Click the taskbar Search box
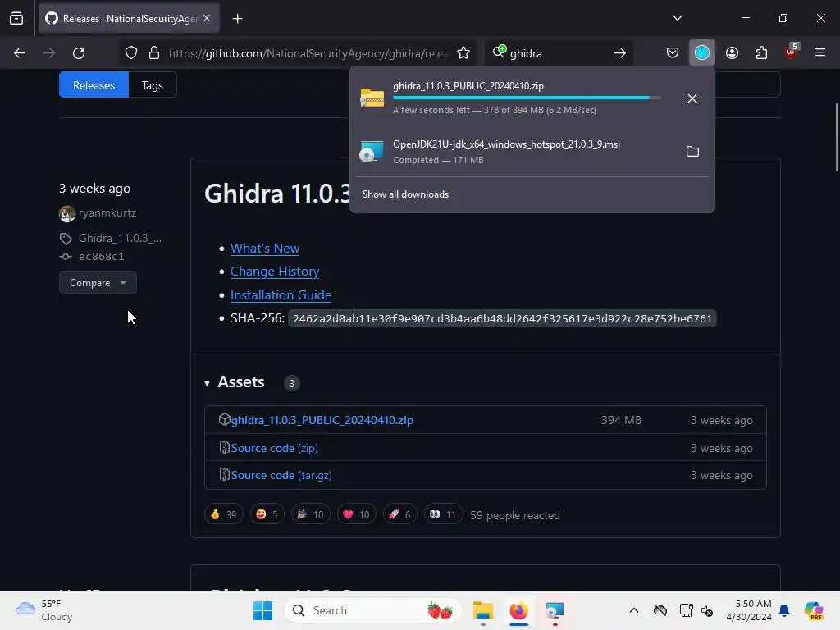Image resolution: width=840 pixels, height=630 pixels. [x=373, y=610]
